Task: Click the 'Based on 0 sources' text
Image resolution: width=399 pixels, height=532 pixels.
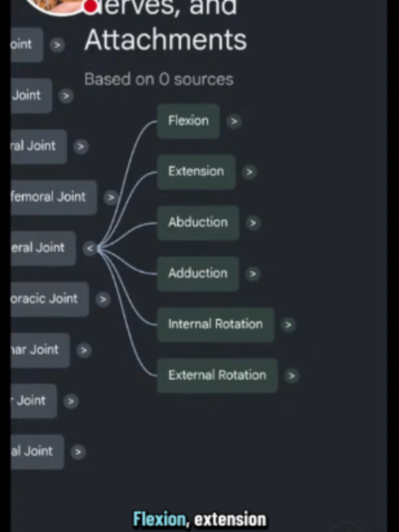Action: coord(158,79)
